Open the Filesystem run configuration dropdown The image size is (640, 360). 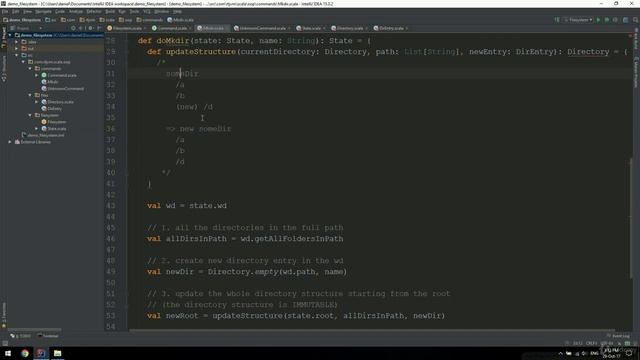point(578,20)
